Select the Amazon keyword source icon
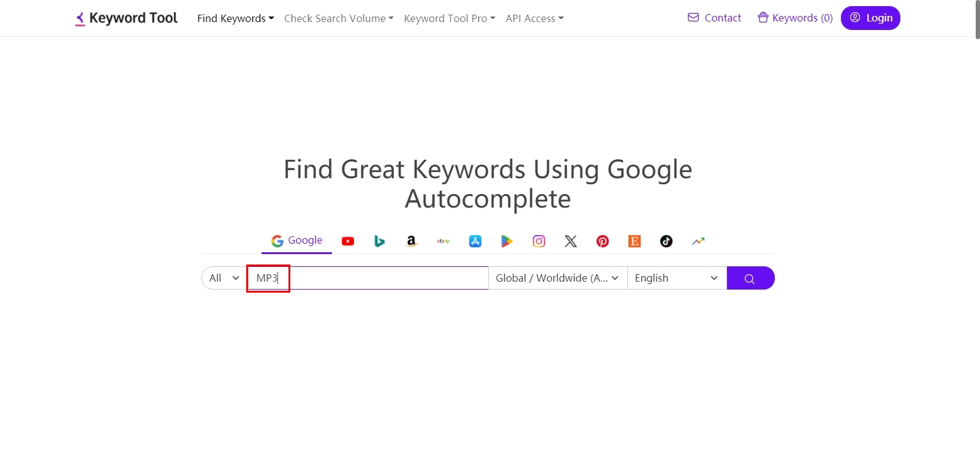Screen dimensions: 980x450 click(412, 241)
